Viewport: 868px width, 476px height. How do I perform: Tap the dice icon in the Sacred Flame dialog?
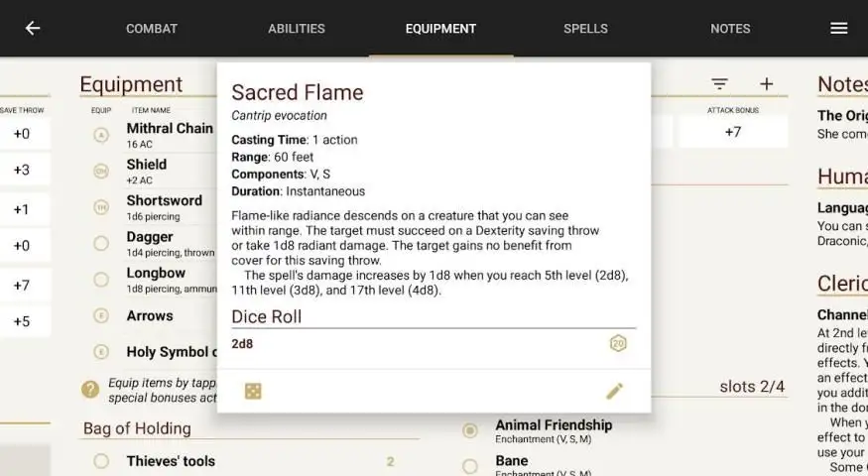pyautogui.click(x=253, y=392)
